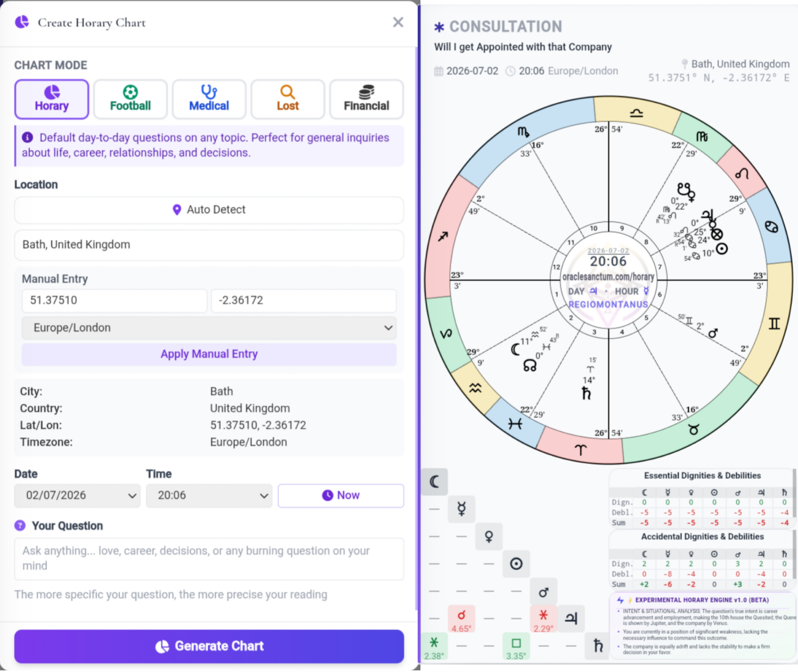
Task: Click the Mercury glyph in aspect grid
Action: [x=462, y=509]
